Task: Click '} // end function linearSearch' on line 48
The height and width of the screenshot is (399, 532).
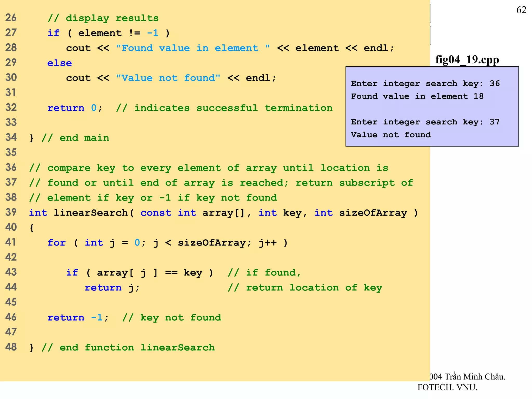Action: 122,348
